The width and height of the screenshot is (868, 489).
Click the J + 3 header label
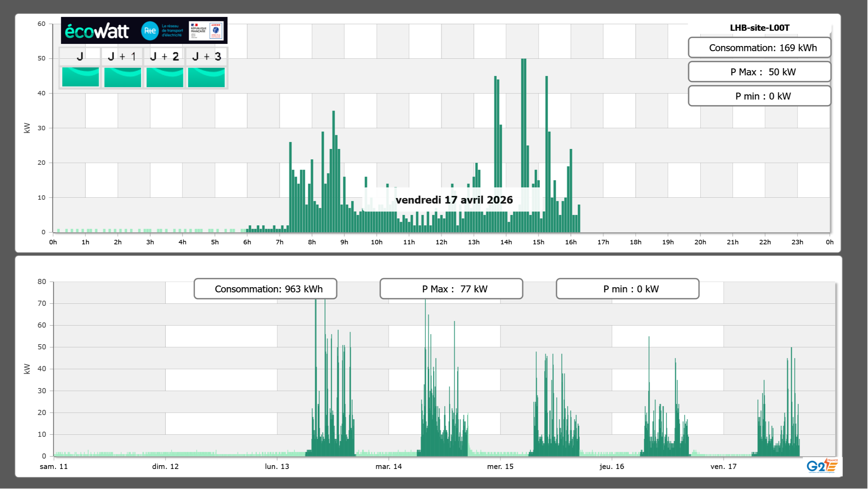click(x=206, y=56)
